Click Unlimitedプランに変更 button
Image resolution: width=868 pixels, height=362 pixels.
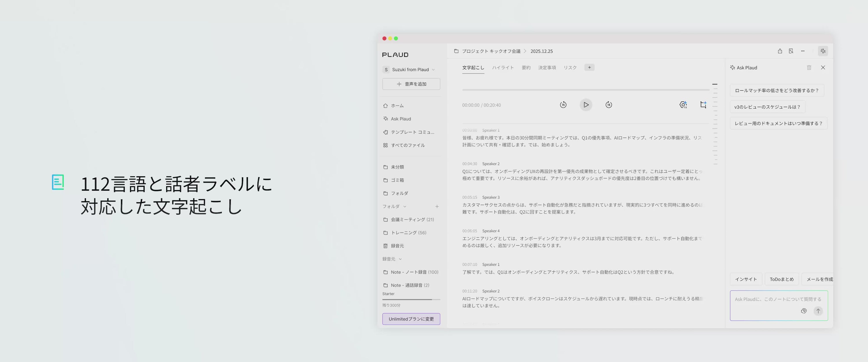coord(411,319)
